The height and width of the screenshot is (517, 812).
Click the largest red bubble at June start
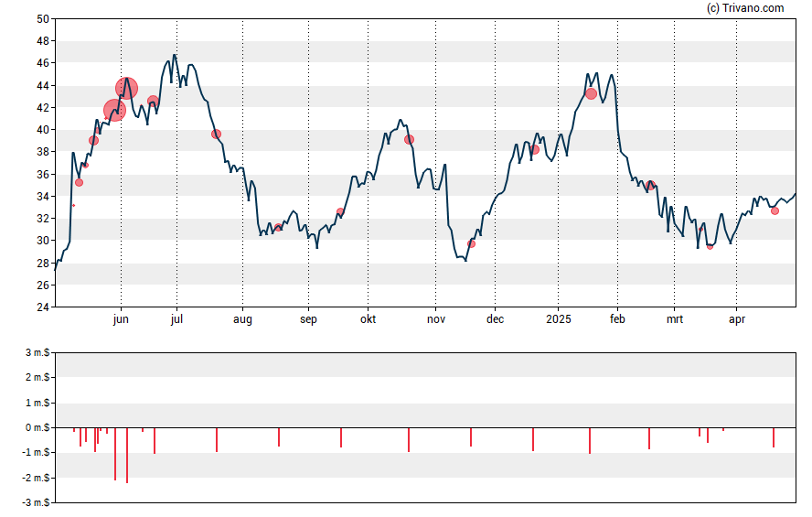tap(126, 88)
